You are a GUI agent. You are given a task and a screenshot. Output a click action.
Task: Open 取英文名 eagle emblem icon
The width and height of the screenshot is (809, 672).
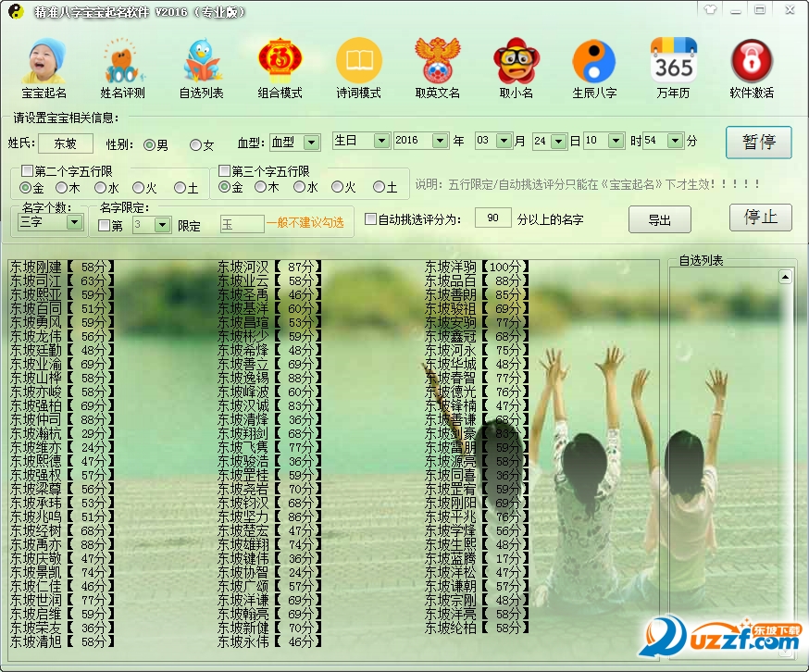coord(438,68)
